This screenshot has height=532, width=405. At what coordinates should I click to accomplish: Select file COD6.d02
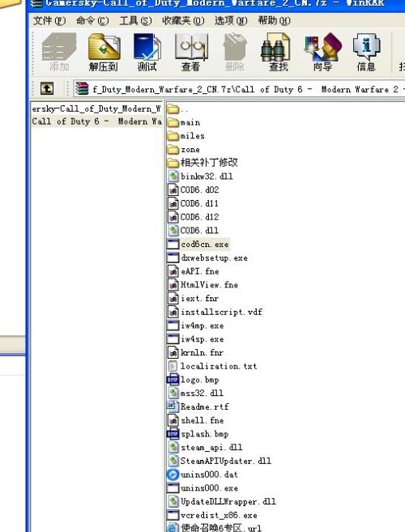(x=194, y=189)
